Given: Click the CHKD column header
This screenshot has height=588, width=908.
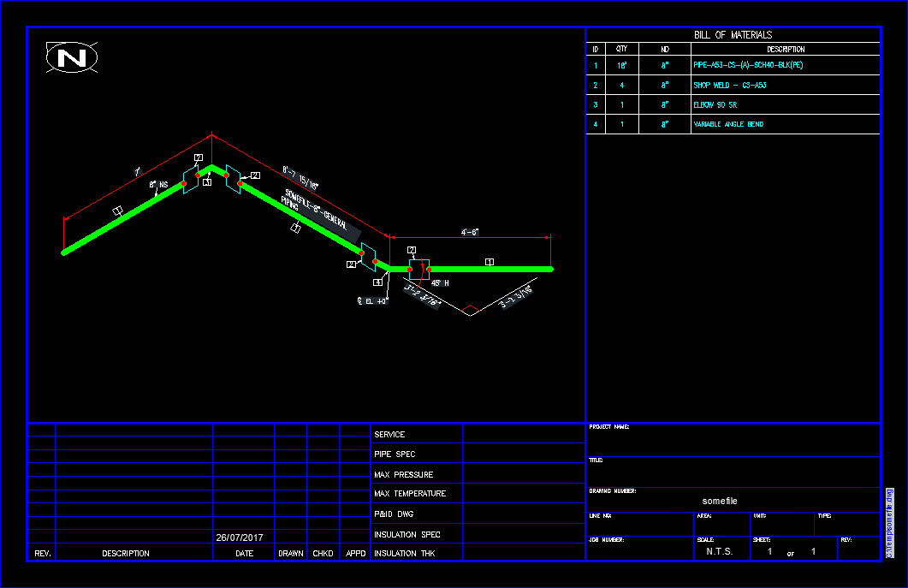Looking at the screenshot, I should 323,553.
